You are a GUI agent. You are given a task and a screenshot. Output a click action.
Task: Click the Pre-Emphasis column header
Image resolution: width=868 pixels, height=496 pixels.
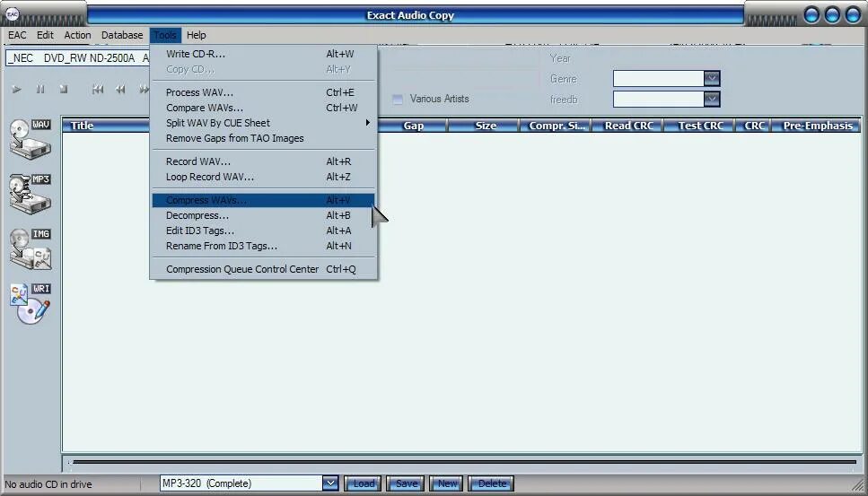[817, 126]
